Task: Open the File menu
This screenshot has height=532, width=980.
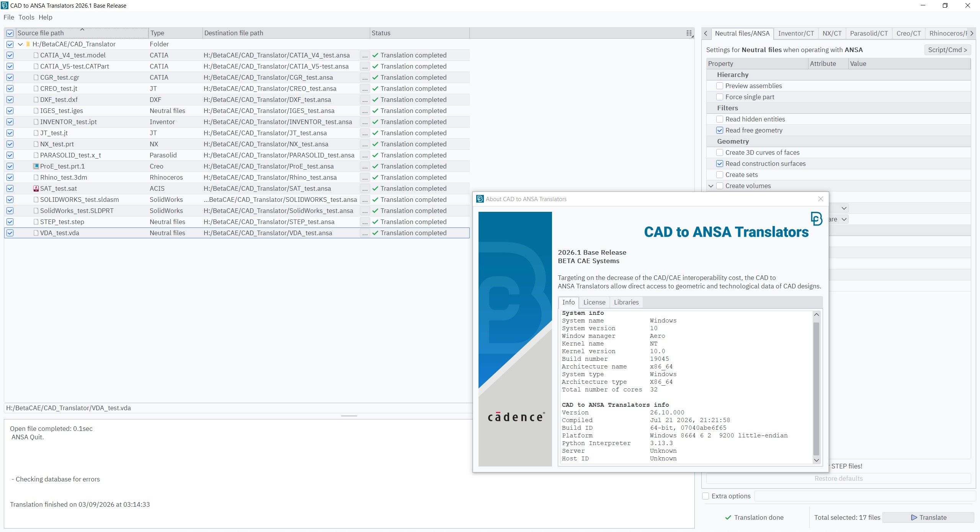Action: (x=8, y=17)
